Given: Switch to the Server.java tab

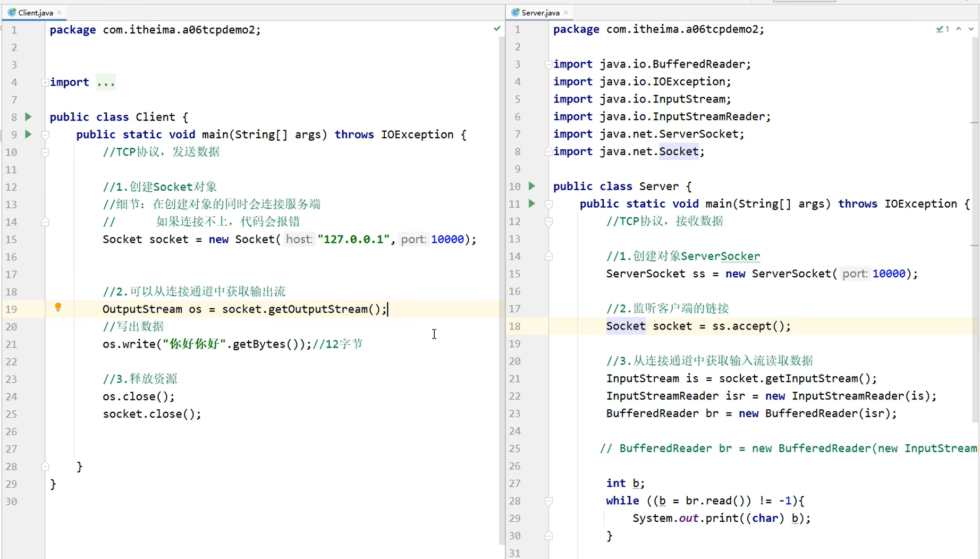Looking at the screenshot, I should [540, 12].
